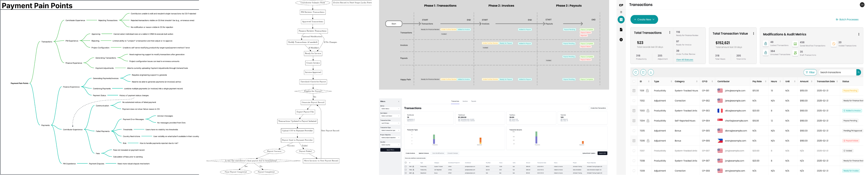Toggle the select-all checkbox in table header
Screen dimensions: 868x175
tap(634, 81)
